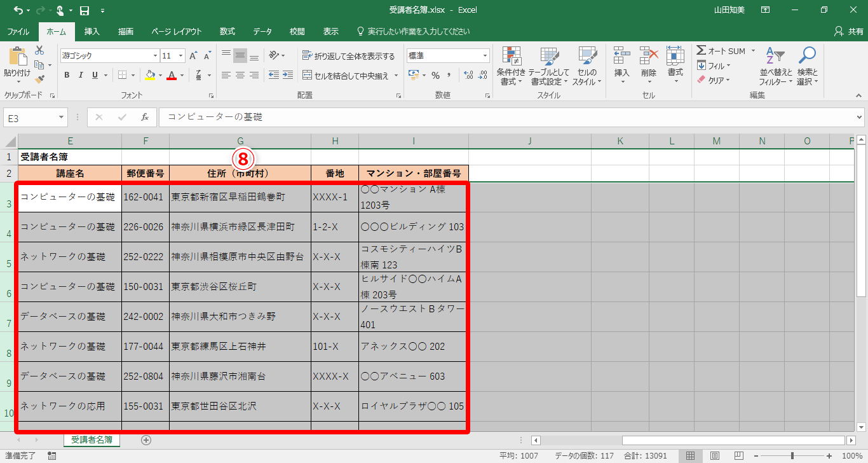Click the Select All corner triangle
The height and width of the screenshot is (463, 868).
(11, 141)
